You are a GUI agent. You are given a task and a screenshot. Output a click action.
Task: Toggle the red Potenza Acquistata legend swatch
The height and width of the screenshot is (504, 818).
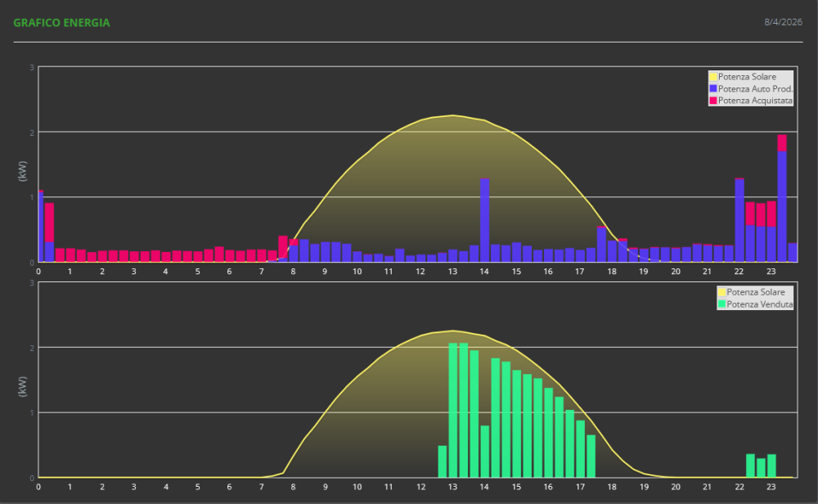(712, 100)
